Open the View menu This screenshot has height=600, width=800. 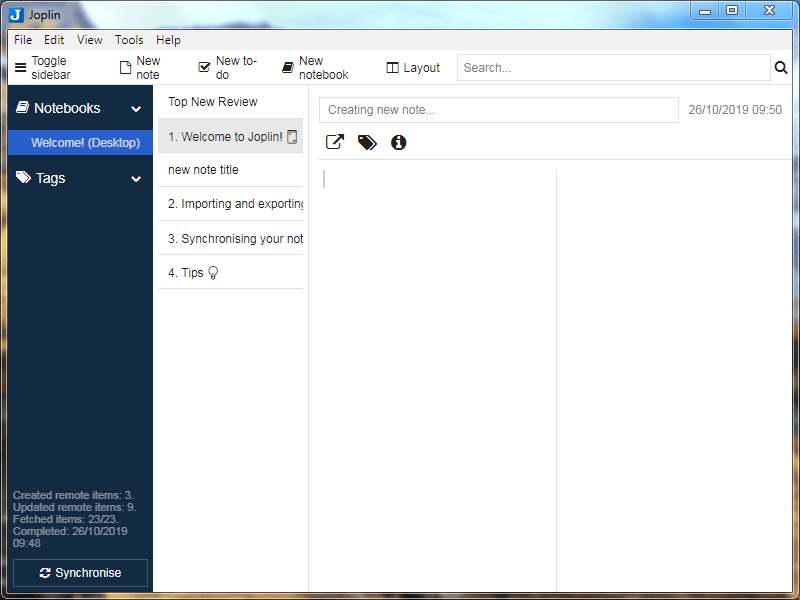(89, 40)
